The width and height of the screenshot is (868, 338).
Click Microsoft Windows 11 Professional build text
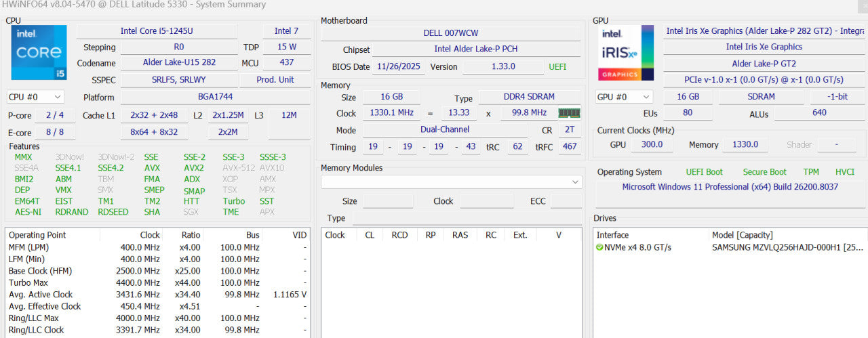pyautogui.click(x=730, y=187)
